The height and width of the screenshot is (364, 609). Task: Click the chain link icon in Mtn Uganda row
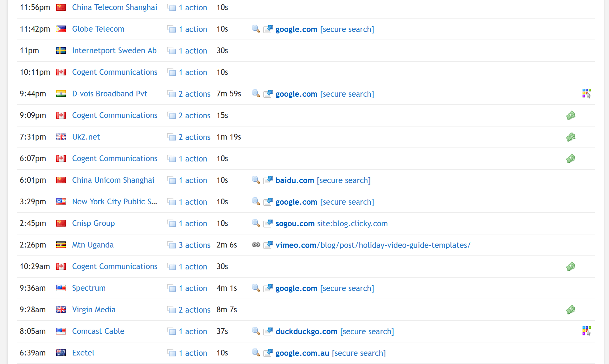(x=256, y=245)
